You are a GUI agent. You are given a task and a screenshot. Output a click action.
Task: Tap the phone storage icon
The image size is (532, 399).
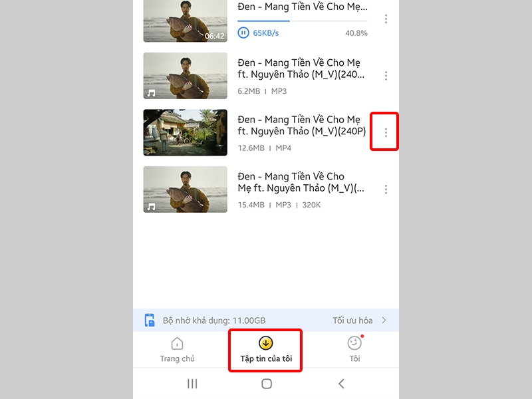(x=150, y=321)
